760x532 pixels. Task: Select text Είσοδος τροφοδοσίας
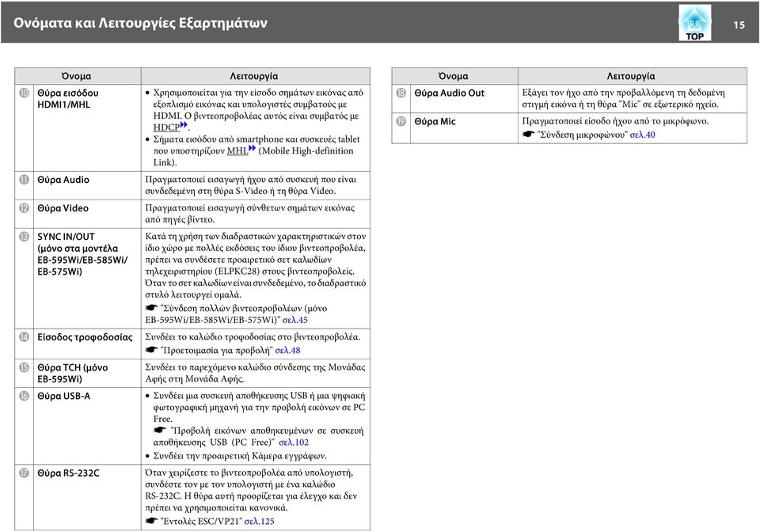[85, 336]
